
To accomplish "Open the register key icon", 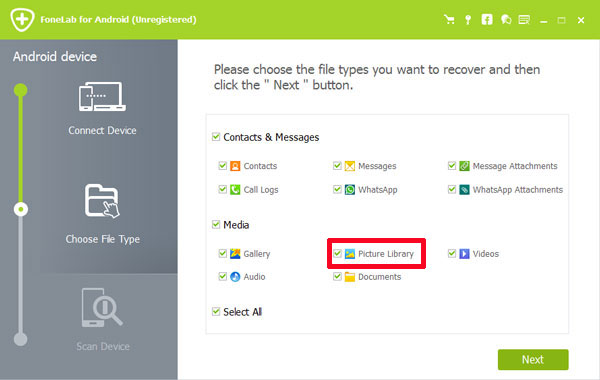I will pyautogui.click(x=468, y=20).
